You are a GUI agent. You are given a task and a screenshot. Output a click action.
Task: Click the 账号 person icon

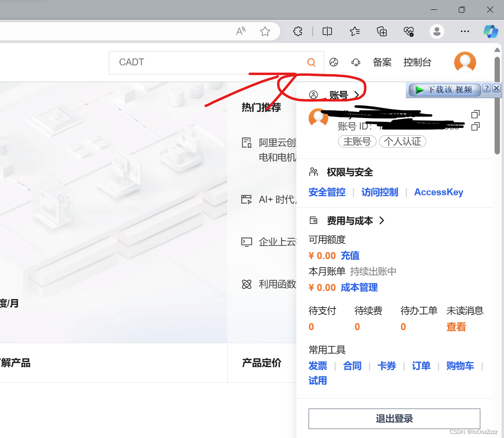click(314, 95)
